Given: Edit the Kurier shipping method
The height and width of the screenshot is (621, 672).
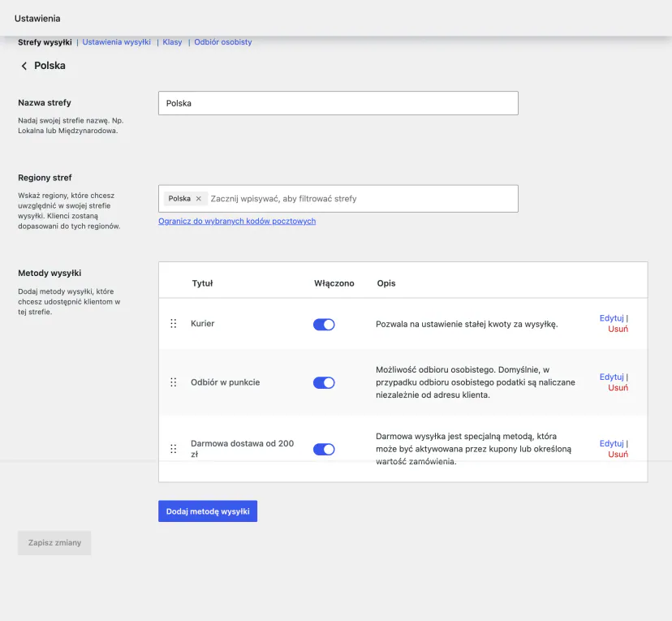Looking at the screenshot, I should pos(612,318).
